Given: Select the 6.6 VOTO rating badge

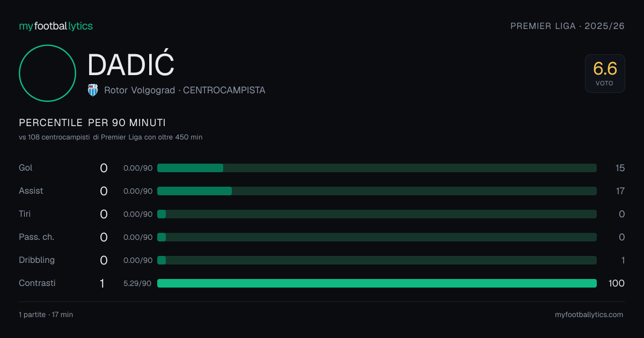Looking at the screenshot, I should click(605, 74).
